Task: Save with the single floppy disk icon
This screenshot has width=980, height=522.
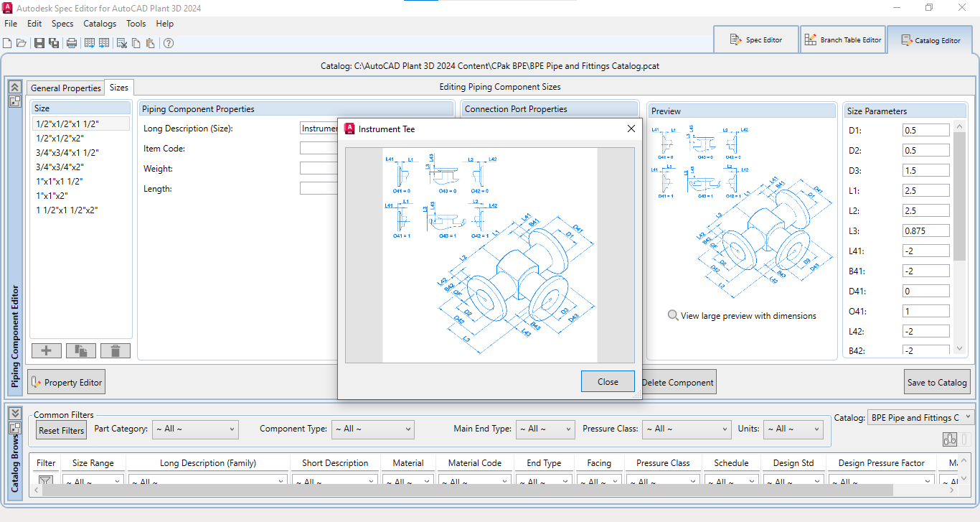Action: click(39, 43)
